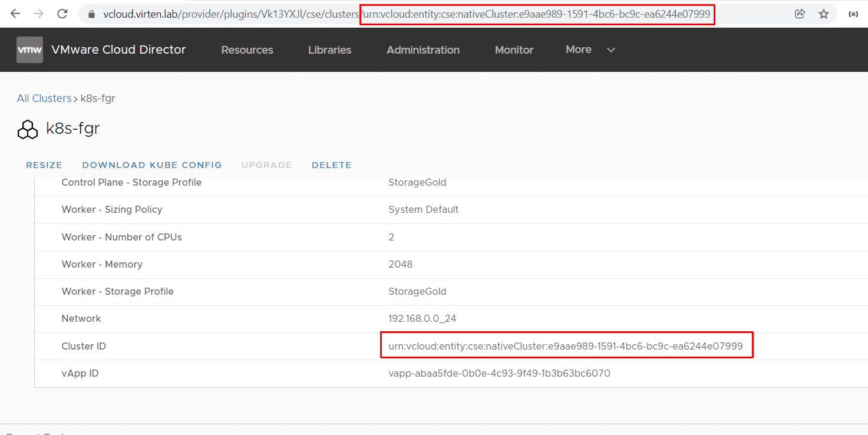The image size is (868, 435).
Task: Click the k8s-fgr cluster hexagon icon
Action: [x=28, y=129]
